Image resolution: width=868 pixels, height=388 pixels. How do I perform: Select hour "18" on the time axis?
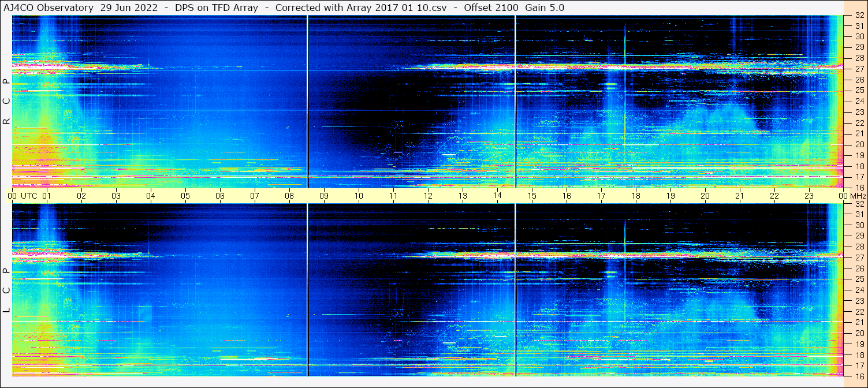636,196
